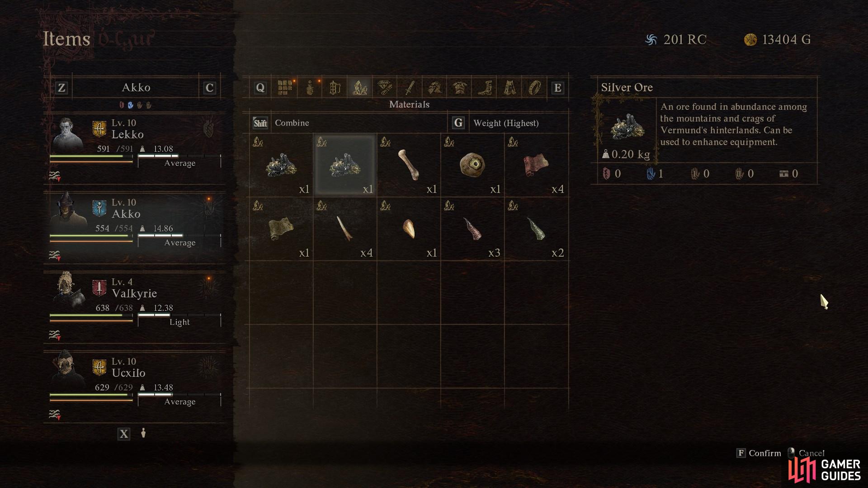Select the body armor category icon
The image size is (868, 488).
pos(460,88)
